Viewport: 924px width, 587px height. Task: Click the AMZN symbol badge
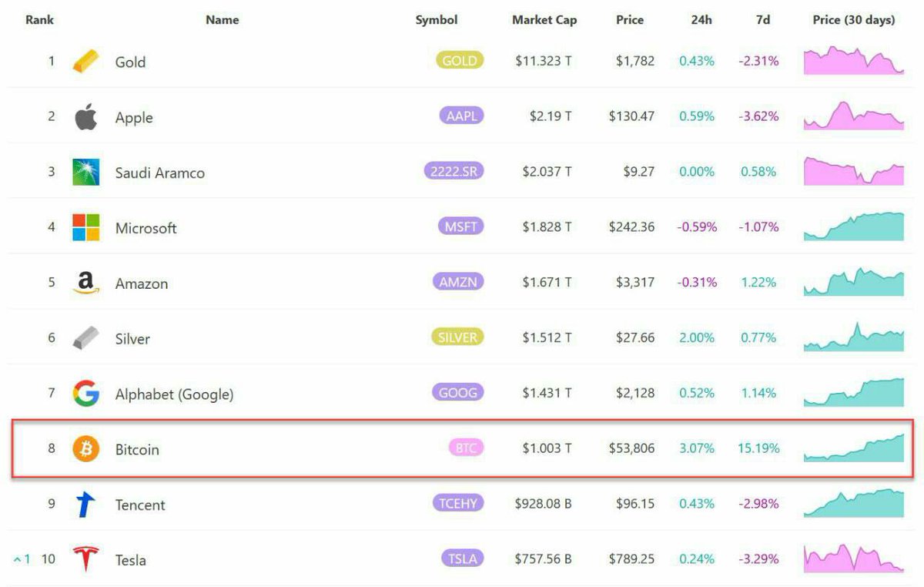458,282
